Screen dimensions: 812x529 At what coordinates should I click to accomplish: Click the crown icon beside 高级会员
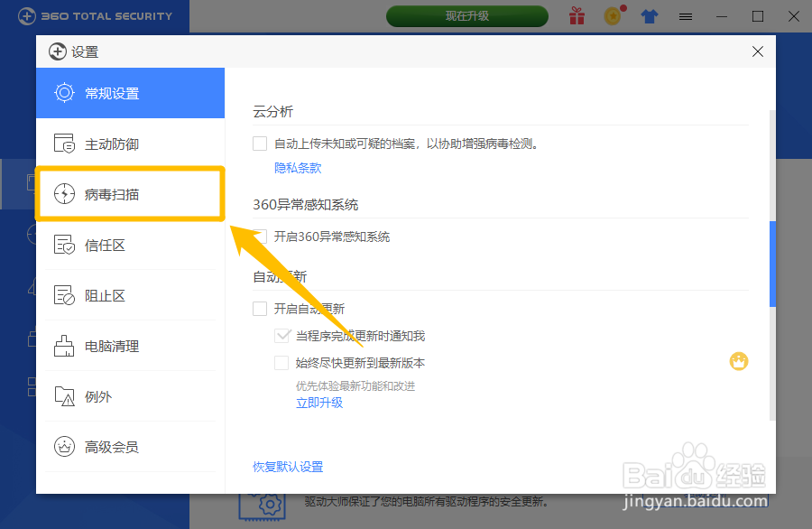[64, 447]
